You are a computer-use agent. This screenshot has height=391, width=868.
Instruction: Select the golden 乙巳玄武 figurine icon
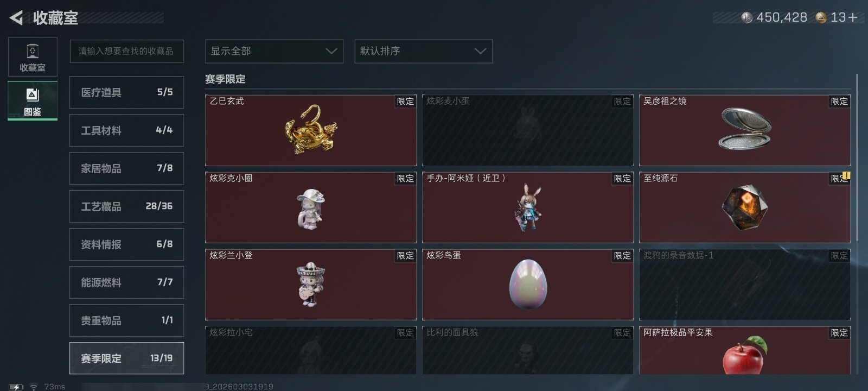click(x=311, y=129)
